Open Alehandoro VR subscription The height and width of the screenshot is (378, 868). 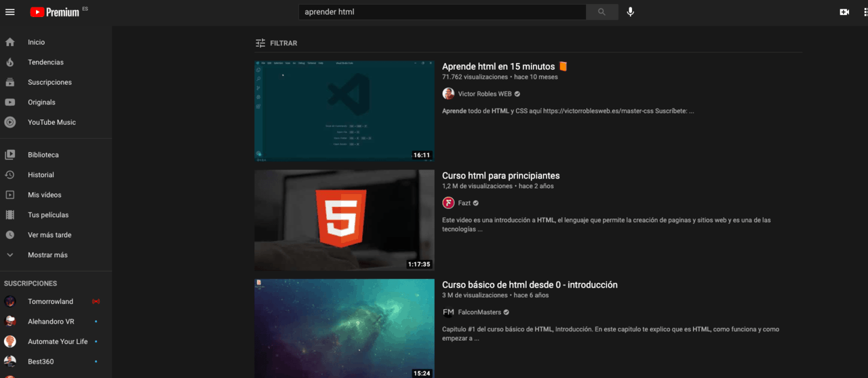click(56, 322)
